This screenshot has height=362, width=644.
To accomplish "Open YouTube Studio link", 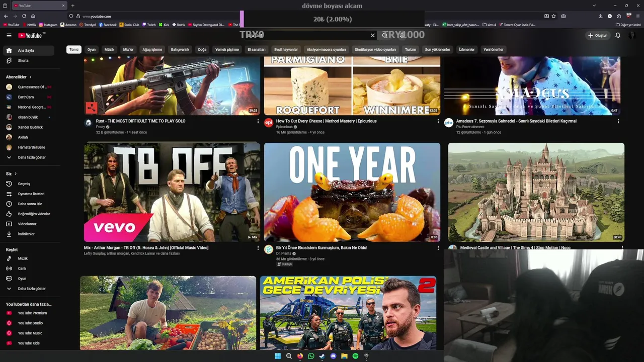I will [28, 323].
